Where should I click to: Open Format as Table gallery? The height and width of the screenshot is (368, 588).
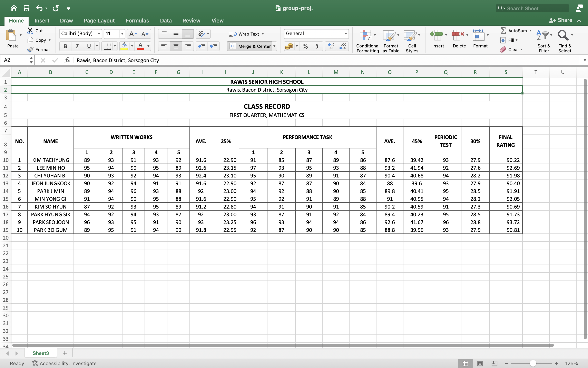pos(391,41)
